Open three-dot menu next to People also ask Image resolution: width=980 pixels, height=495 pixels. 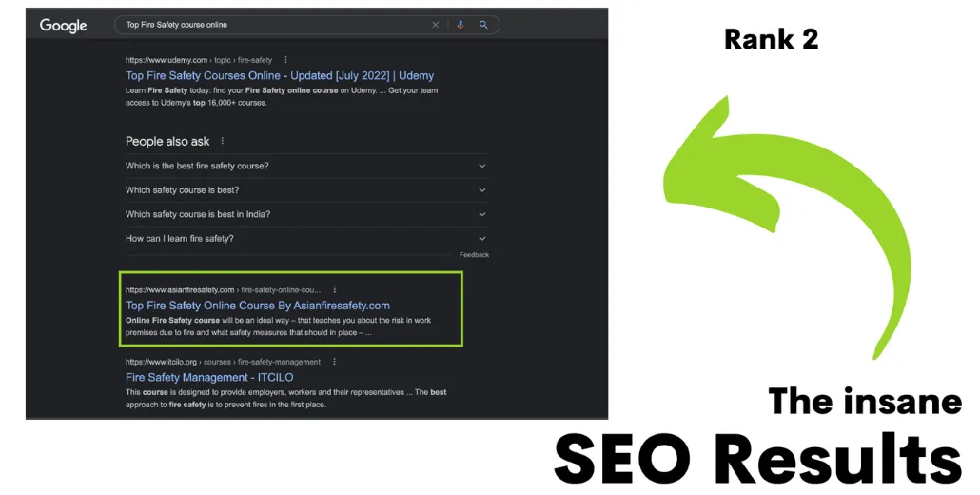click(x=223, y=141)
